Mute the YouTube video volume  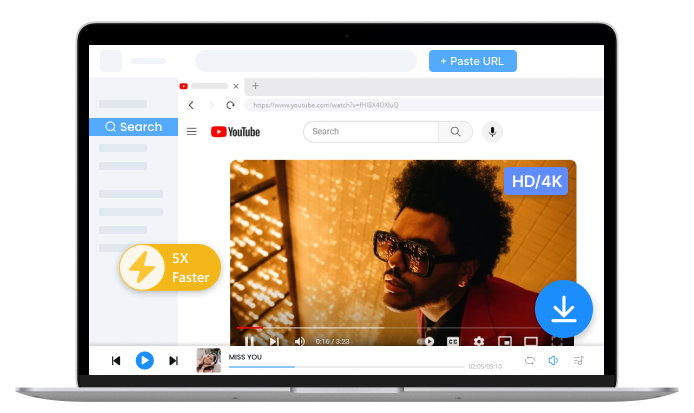point(299,341)
